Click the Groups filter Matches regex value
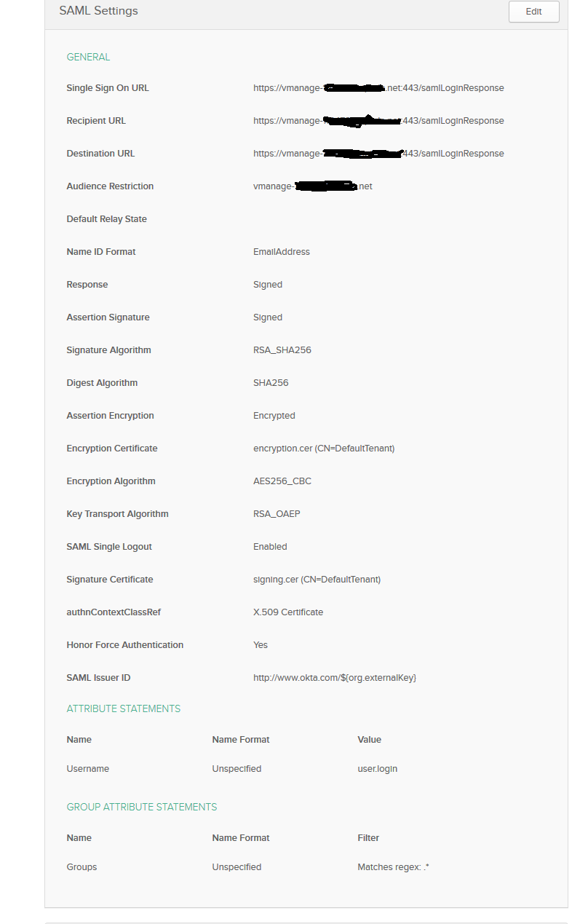Image resolution: width=588 pixels, height=924 pixels. 393,866
